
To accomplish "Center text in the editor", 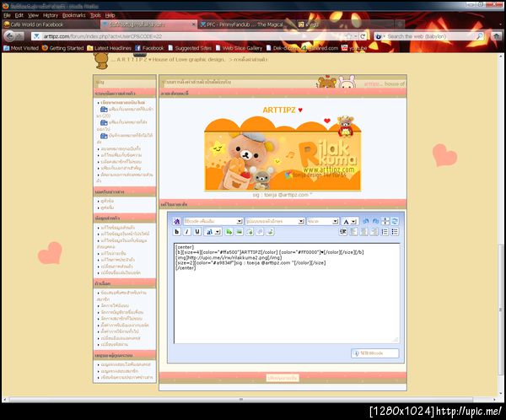I will click(364, 232).
